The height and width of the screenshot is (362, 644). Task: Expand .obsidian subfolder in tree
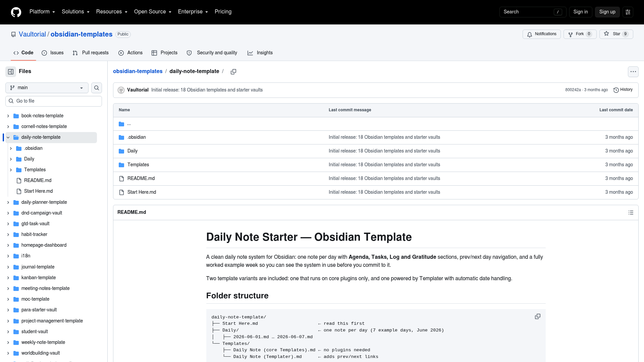tap(11, 148)
